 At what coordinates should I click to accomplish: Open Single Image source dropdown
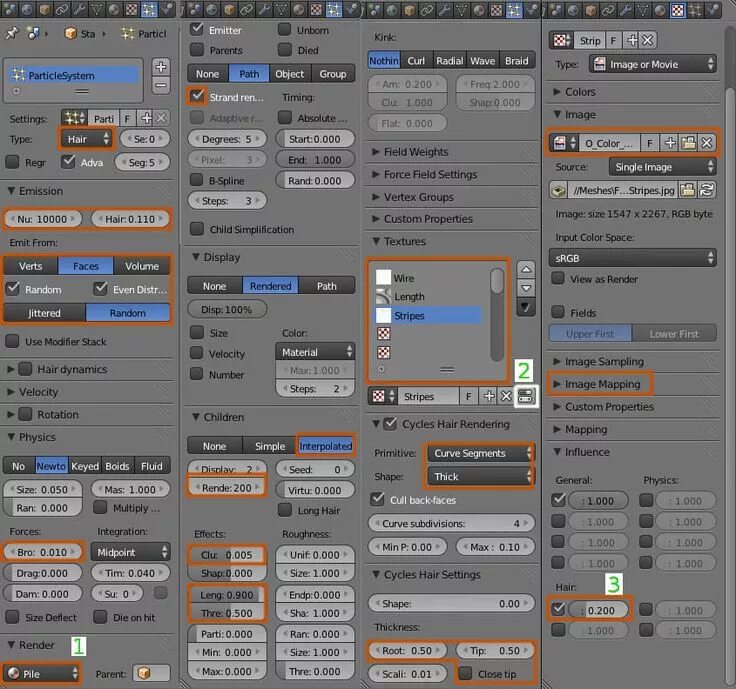tap(662, 167)
